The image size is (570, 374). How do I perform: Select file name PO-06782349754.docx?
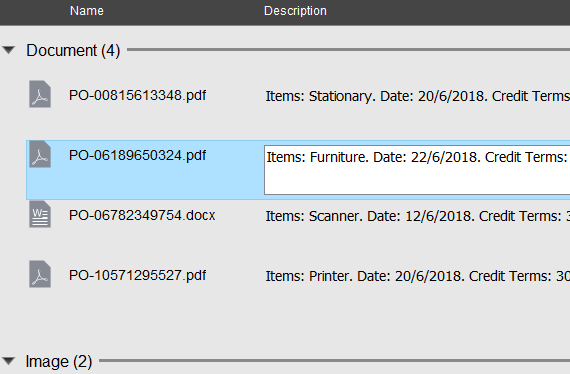click(142, 215)
